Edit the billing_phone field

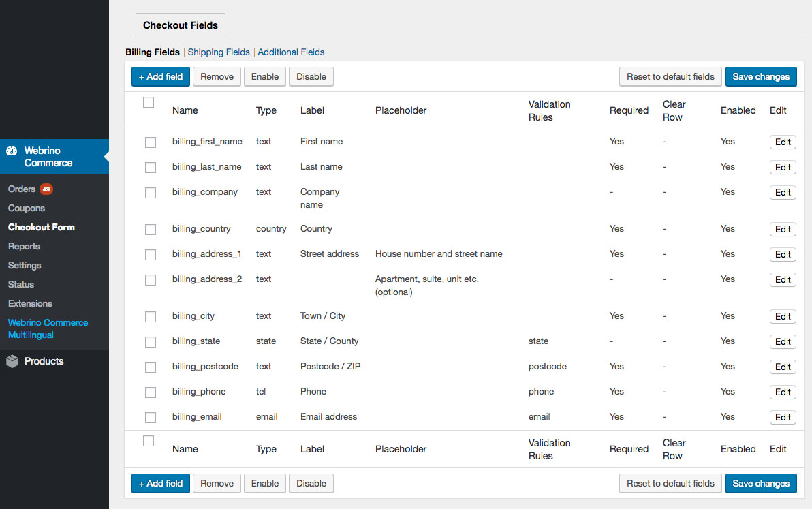pyautogui.click(x=783, y=392)
